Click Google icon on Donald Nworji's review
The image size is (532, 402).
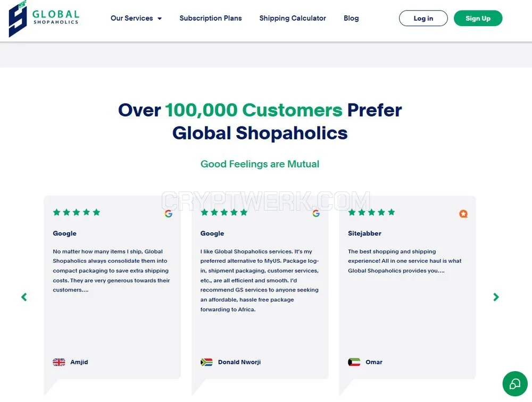point(316,213)
